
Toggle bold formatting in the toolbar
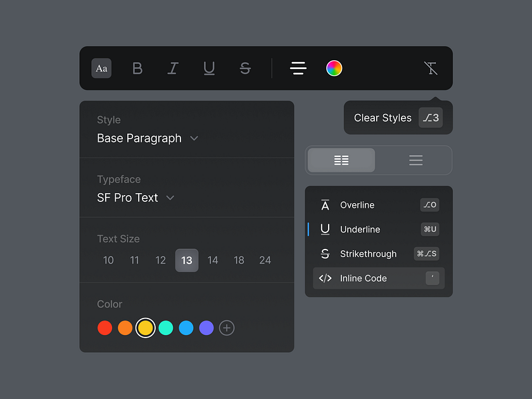[x=137, y=68]
